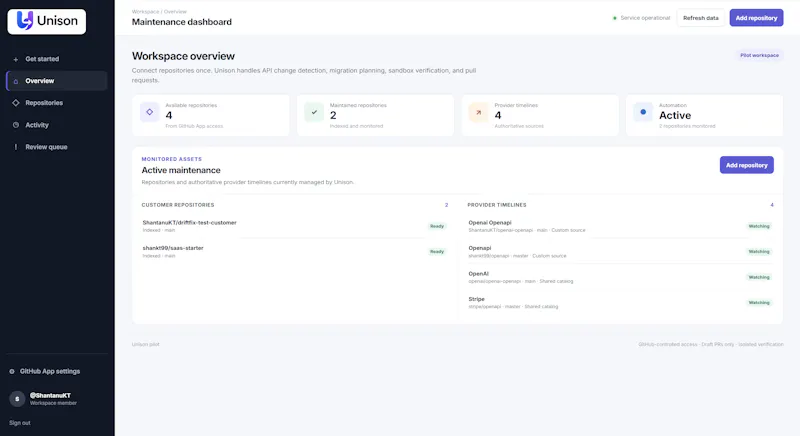Open the Openapi provider timeline by shankt99
Screen dimensions: 800x436
point(620,251)
